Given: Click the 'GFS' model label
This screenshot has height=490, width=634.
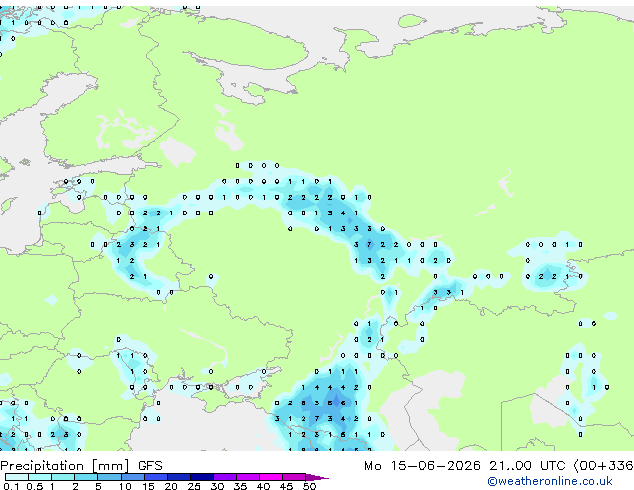Looking at the screenshot, I should pyautogui.click(x=150, y=466).
